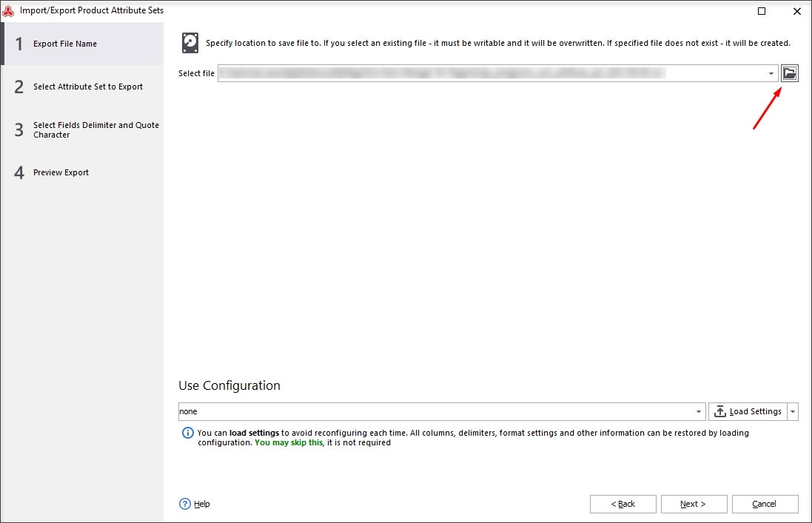Open the Use Configuration dropdown arrow
The image size is (812, 523).
click(699, 412)
